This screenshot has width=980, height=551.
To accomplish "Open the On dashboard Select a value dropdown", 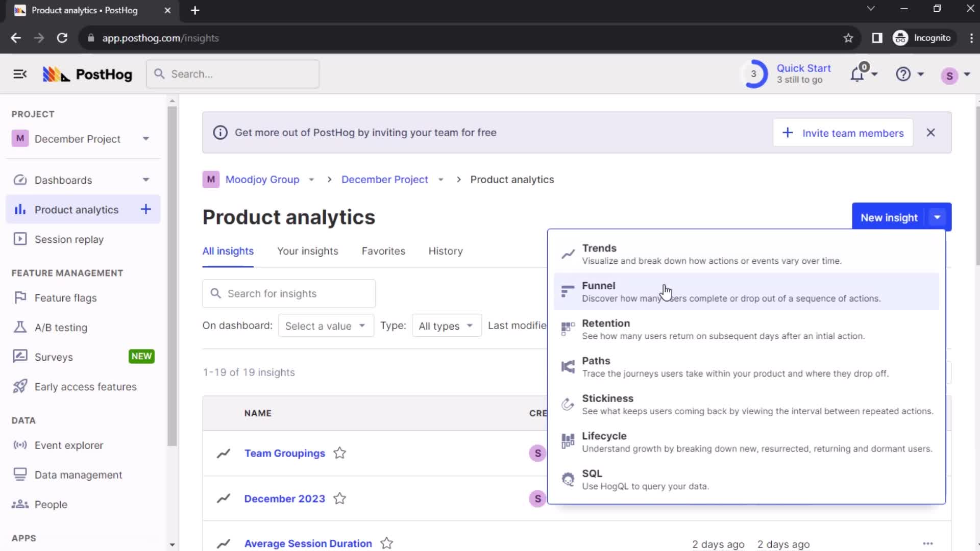I will coord(326,326).
